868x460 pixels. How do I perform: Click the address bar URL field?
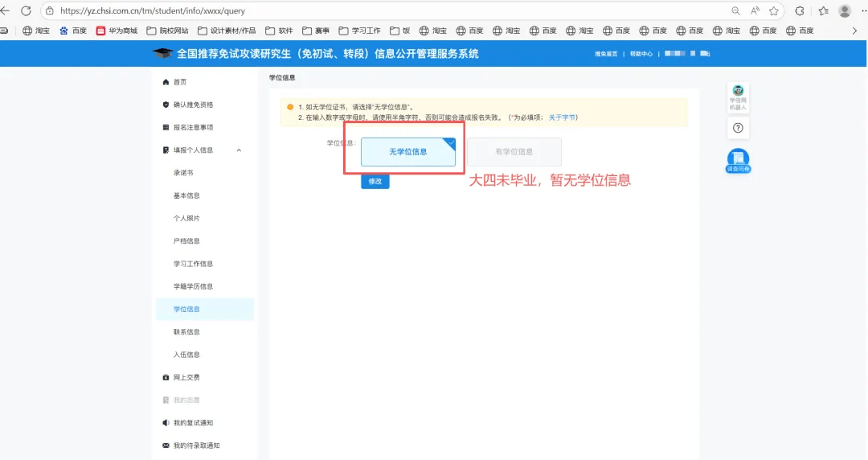click(x=387, y=10)
